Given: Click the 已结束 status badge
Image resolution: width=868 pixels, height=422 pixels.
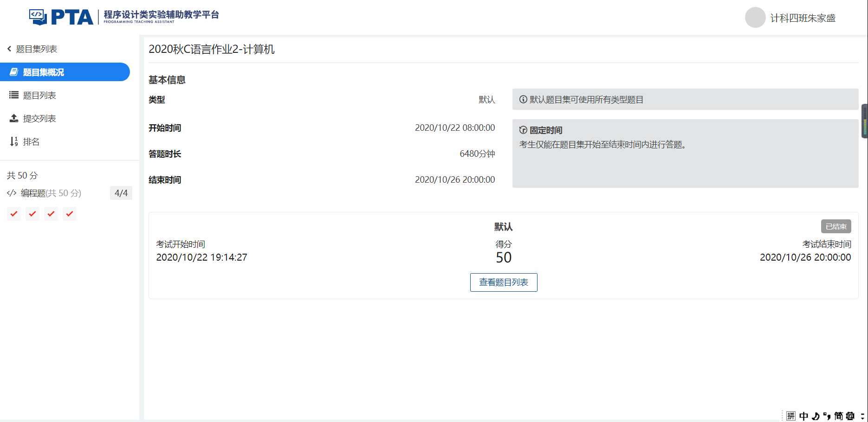Looking at the screenshot, I should click(x=836, y=226).
